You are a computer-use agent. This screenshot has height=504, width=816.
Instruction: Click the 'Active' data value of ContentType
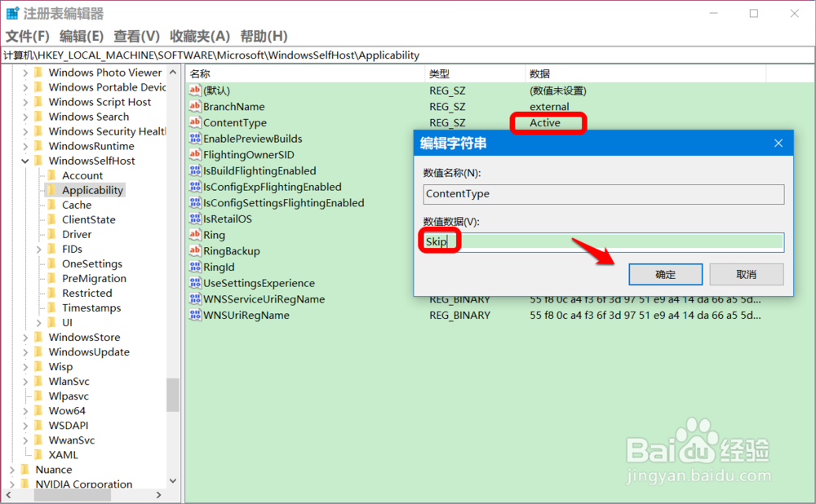(x=545, y=123)
